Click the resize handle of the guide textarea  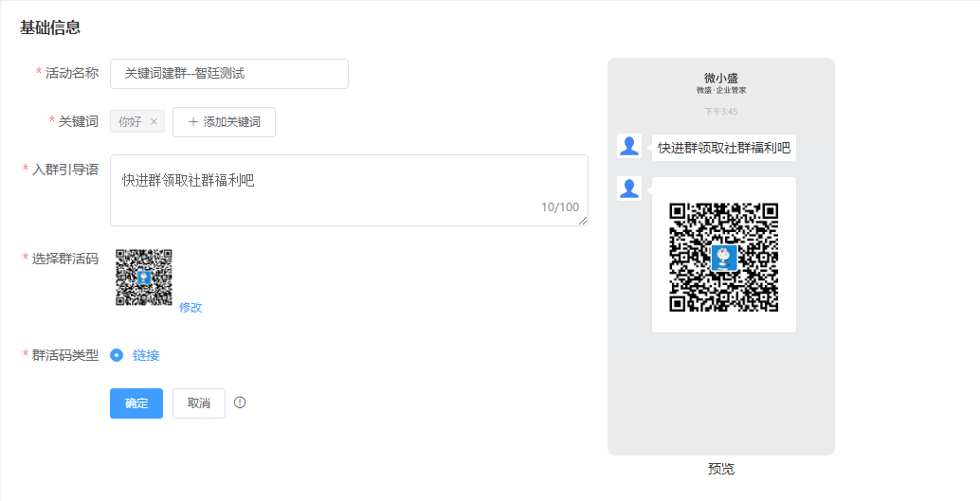click(x=583, y=221)
